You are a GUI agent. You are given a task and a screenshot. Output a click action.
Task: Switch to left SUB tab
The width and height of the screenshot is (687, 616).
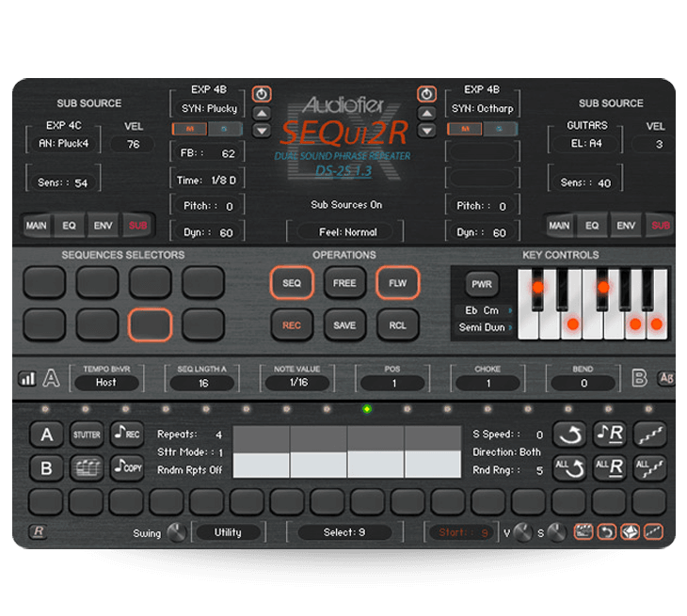(x=137, y=226)
